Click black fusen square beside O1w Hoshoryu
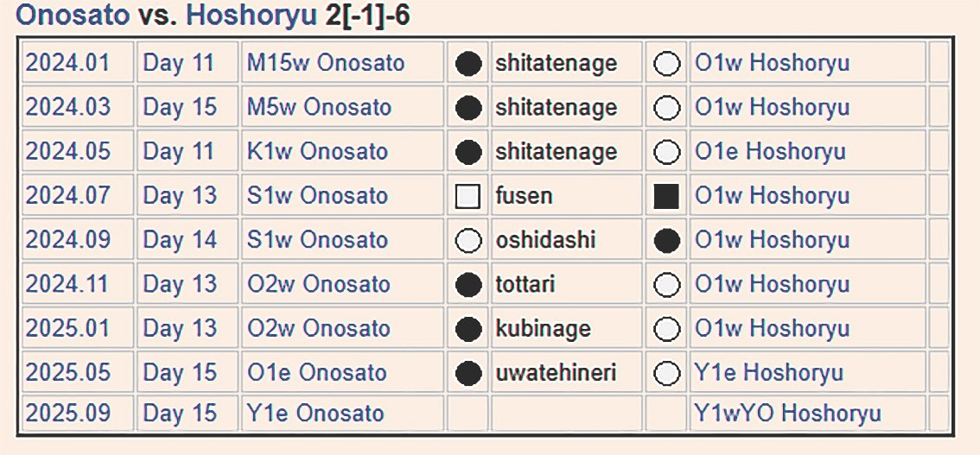Viewport: 980px width, 455px height. pyautogui.click(x=666, y=197)
